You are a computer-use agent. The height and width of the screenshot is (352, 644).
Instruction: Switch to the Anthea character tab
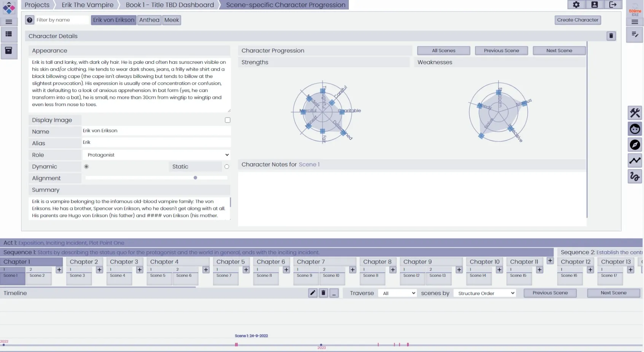coord(149,20)
